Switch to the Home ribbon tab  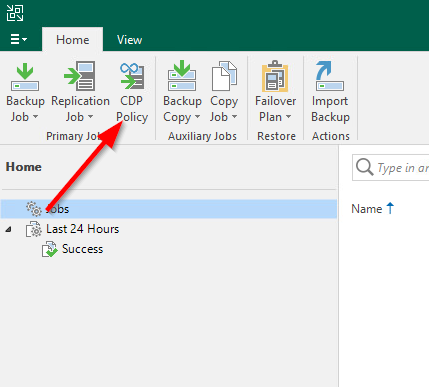[x=73, y=40]
